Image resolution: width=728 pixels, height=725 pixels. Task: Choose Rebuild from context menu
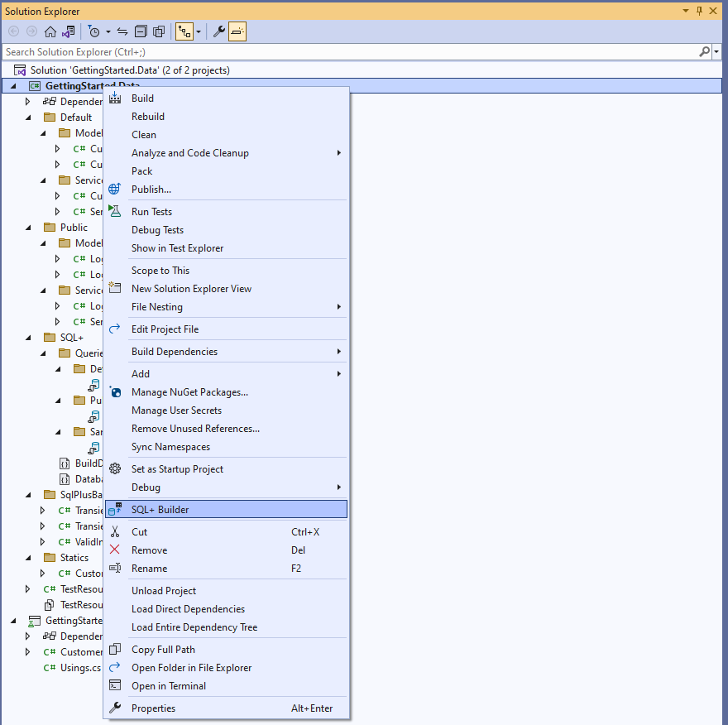click(226, 117)
